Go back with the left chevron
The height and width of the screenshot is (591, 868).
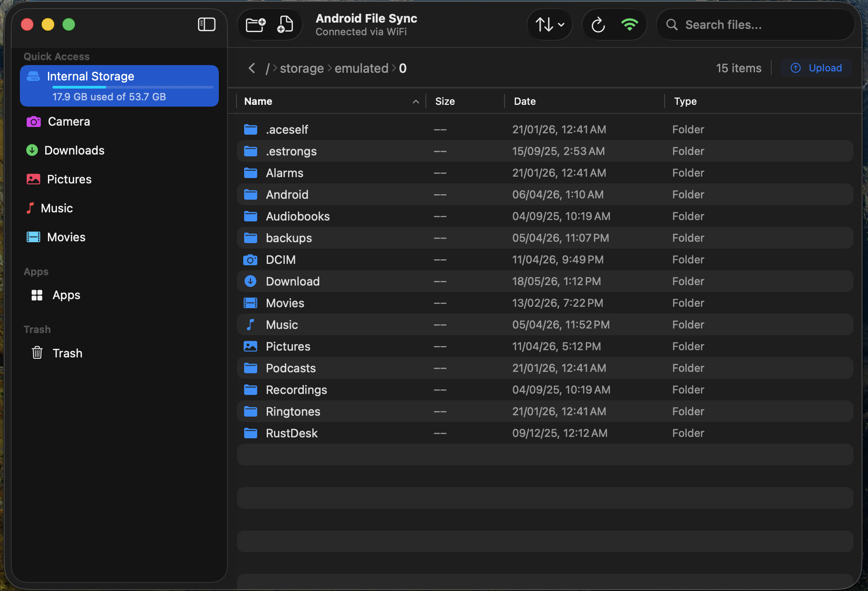(252, 68)
